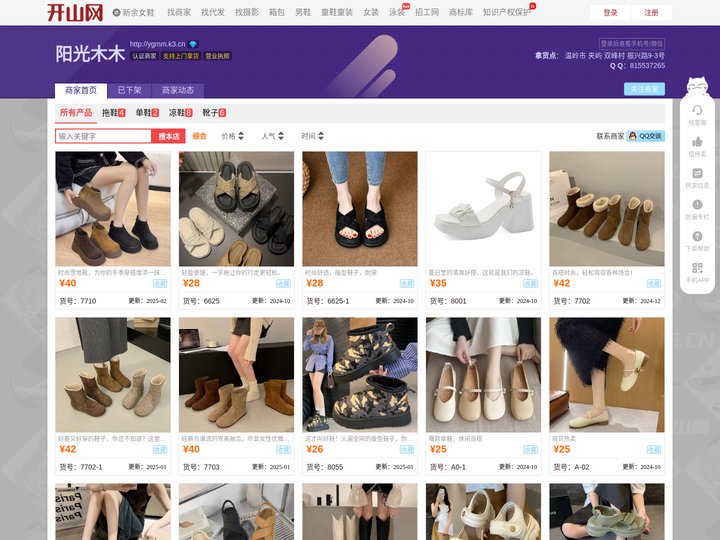The width and height of the screenshot is (720, 540).
Task: Open camouflage boots thumbnail 8055
Action: coord(360,375)
